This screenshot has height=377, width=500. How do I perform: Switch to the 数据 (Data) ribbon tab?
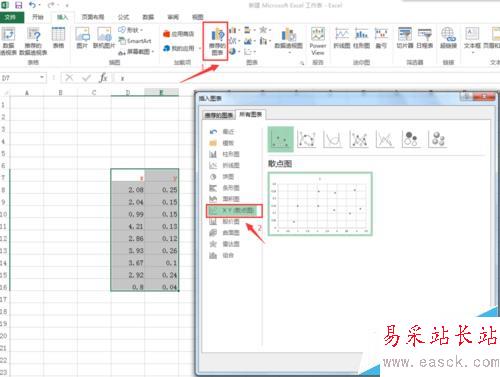coord(148,17)
